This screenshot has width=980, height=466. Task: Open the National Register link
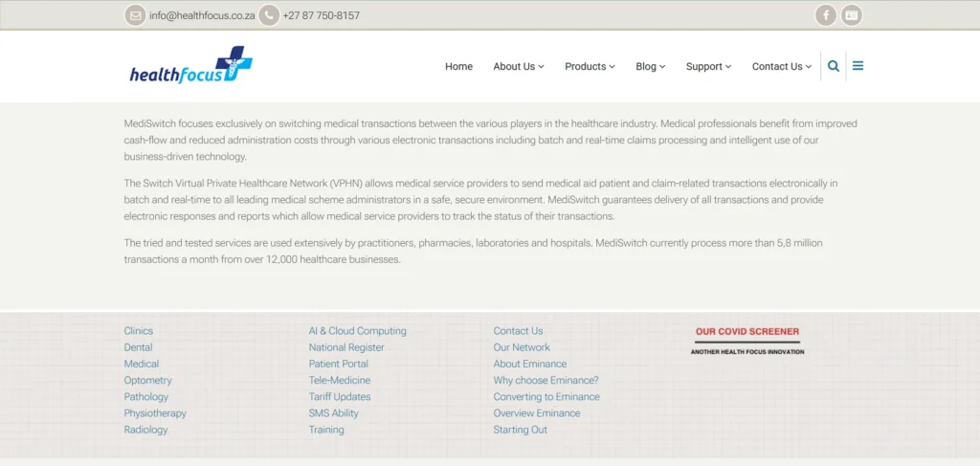(x=346, y=347)
